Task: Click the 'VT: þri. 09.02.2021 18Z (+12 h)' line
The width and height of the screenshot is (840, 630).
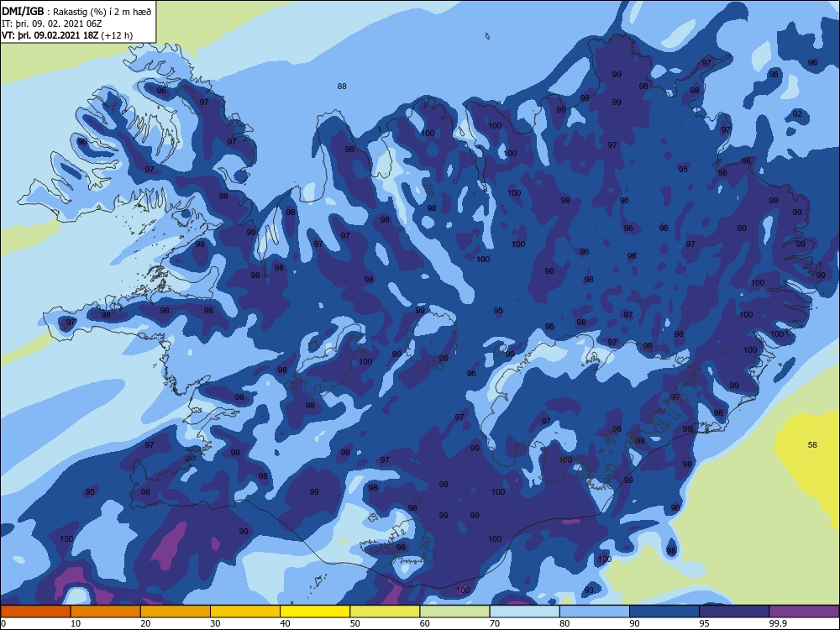Action: (67, 35)
